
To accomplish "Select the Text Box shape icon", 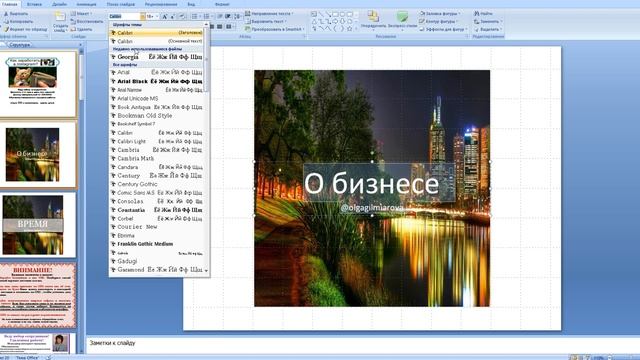I will [x=313, y=14].
